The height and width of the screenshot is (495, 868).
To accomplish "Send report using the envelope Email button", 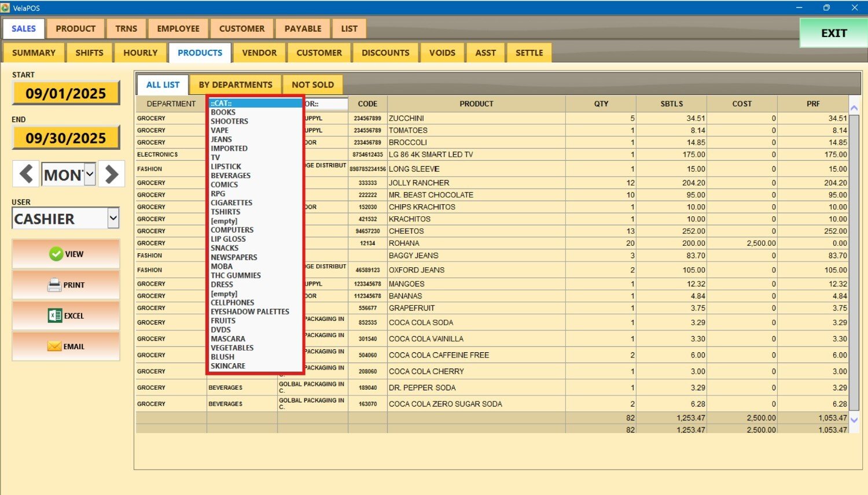I will point(66,346).
